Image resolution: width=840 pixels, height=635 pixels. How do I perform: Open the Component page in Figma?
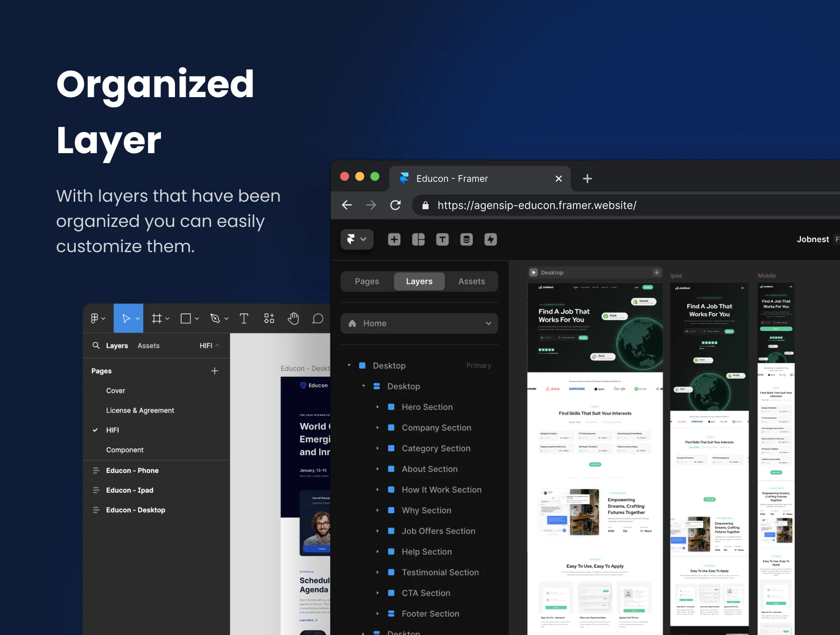tap(125, 450)
